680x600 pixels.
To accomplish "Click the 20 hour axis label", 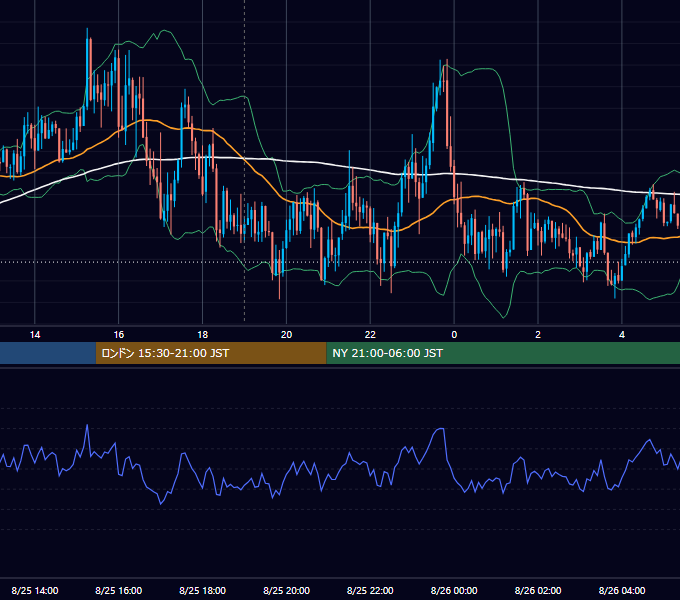I will (286, 335).
